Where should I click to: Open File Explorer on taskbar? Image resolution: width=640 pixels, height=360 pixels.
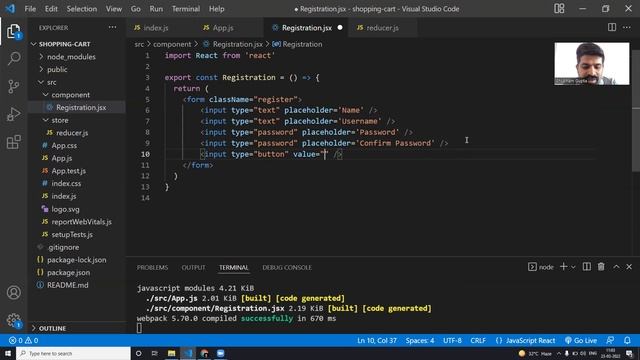click(171, 353)
